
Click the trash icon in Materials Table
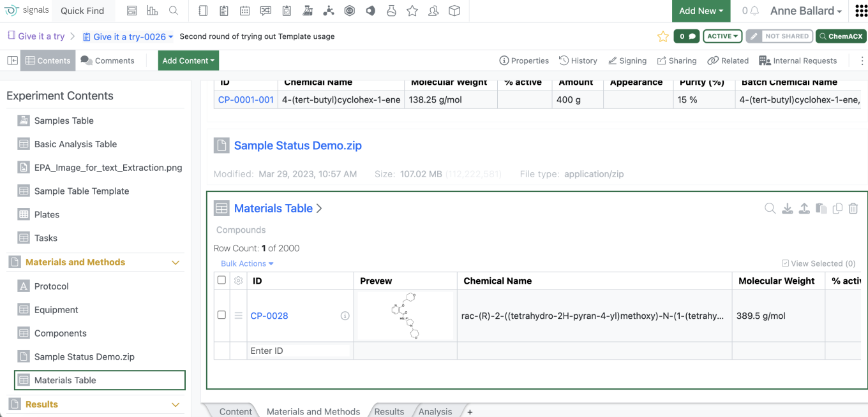(853, 208)
